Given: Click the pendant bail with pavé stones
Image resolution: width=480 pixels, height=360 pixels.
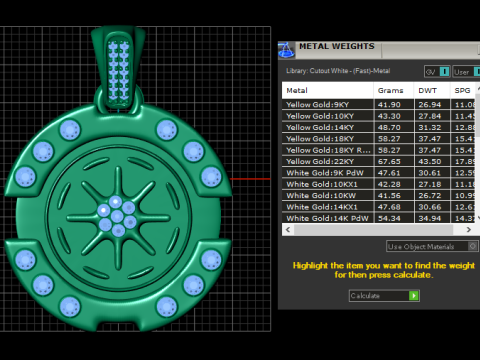Looking at the screenshot, I should [x=118, y=68].
